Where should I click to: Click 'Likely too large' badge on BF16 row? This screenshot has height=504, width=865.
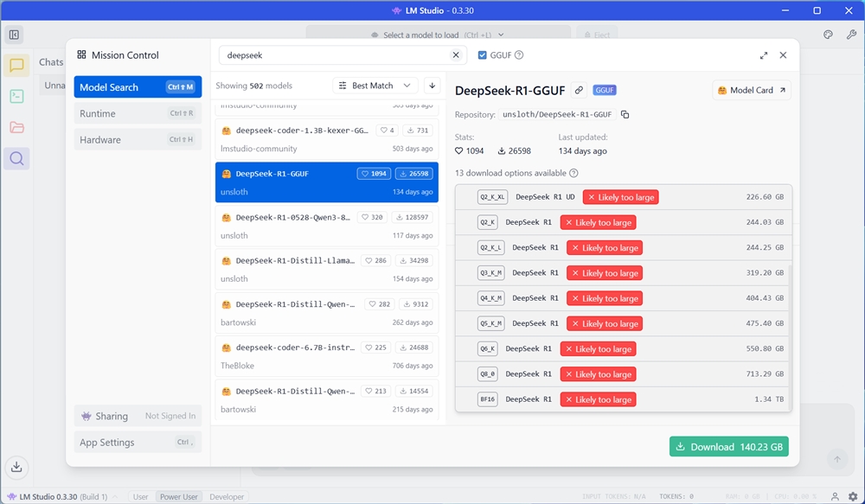598,399
